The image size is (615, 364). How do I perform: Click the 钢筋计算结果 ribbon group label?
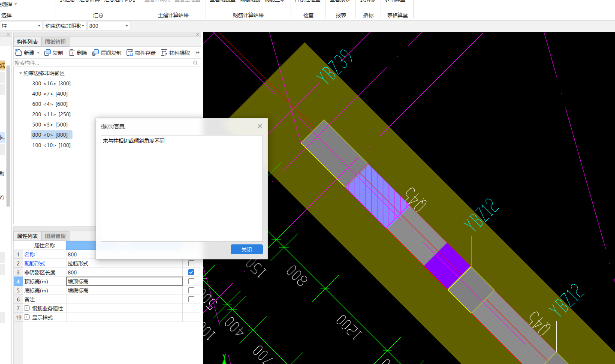click(248, 15)
